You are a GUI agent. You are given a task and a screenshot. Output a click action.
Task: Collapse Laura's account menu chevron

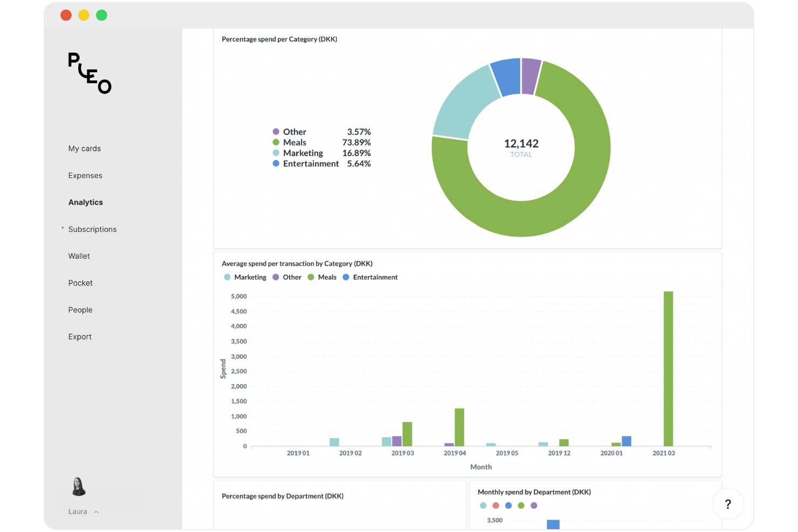(96, 512)
